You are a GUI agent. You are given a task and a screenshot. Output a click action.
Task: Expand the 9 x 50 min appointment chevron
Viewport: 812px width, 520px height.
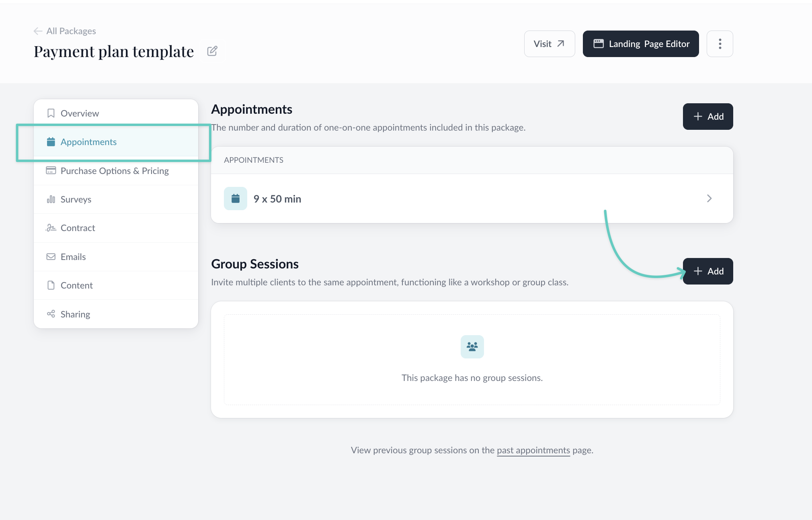(709, 199)
